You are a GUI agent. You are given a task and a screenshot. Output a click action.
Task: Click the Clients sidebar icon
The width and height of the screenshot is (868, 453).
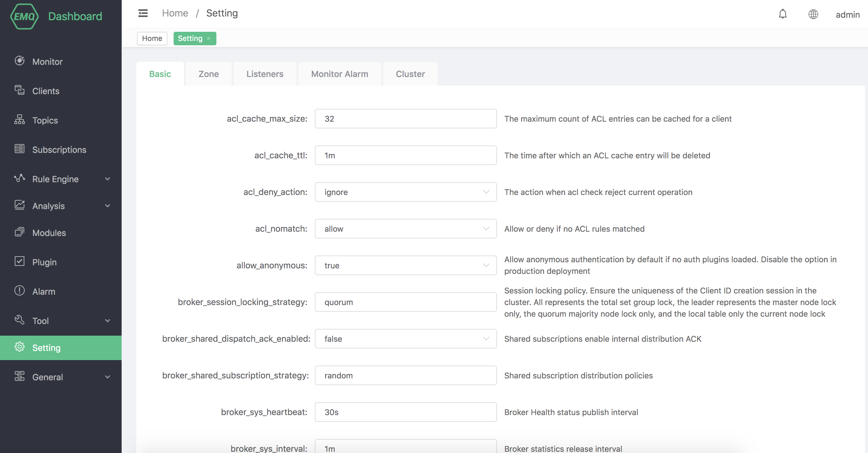20,90
